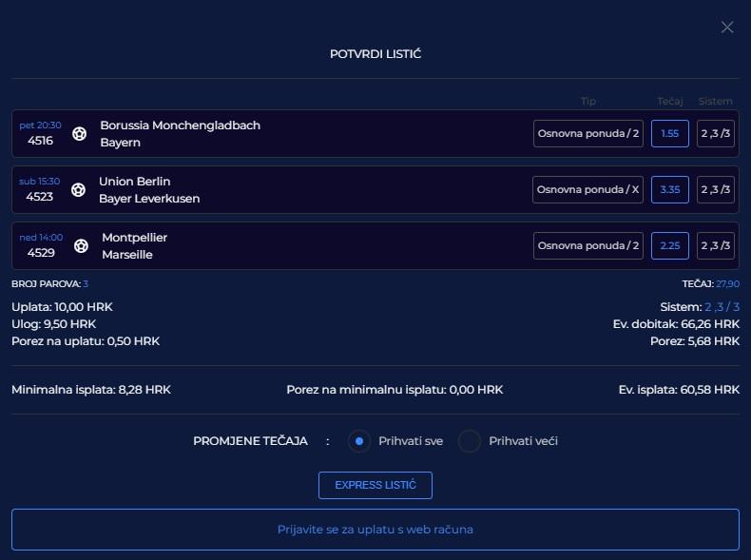
Task: Click the 2.25 odds box for Marseille
Action: (x=670, y=245)
